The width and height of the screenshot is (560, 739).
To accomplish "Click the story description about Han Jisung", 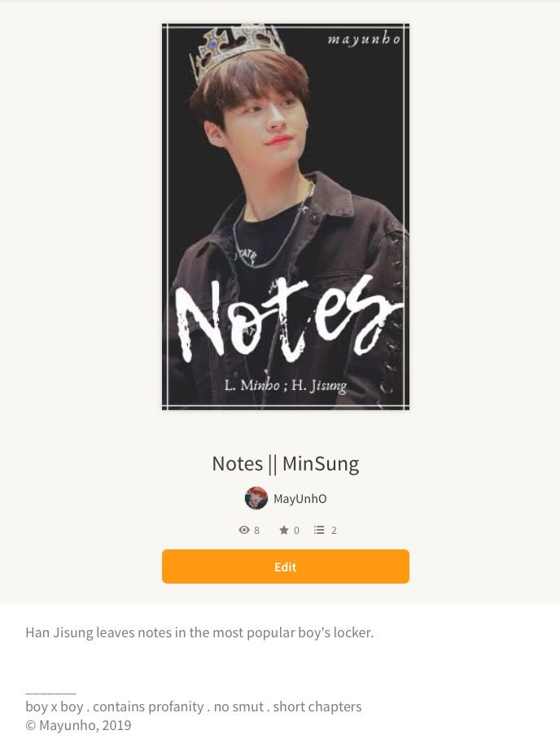I will (x=199, y=632).
